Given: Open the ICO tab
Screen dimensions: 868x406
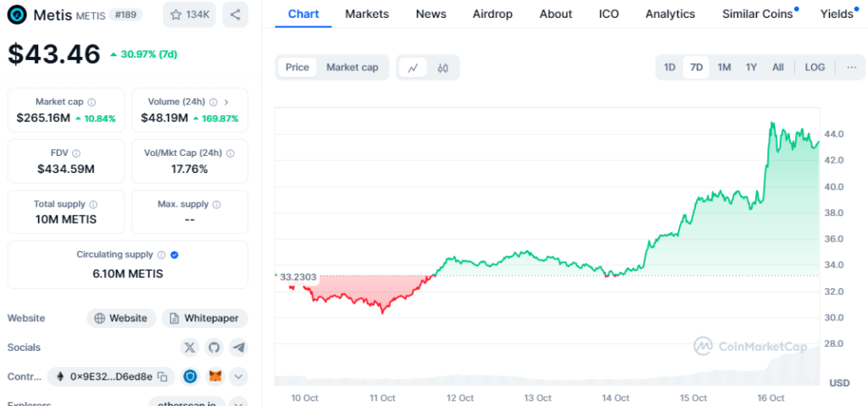Looking at the screenshot, I should [x=609, y=14].
